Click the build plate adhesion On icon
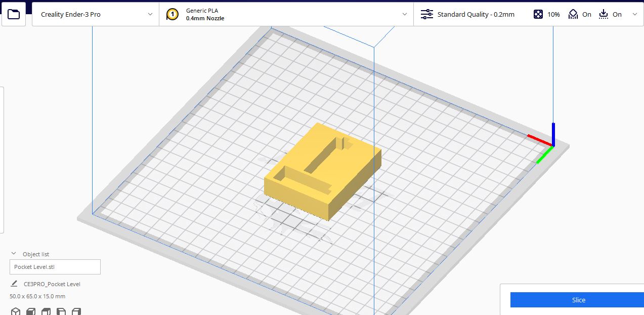The image size is (644, 315). click(604, 14)
